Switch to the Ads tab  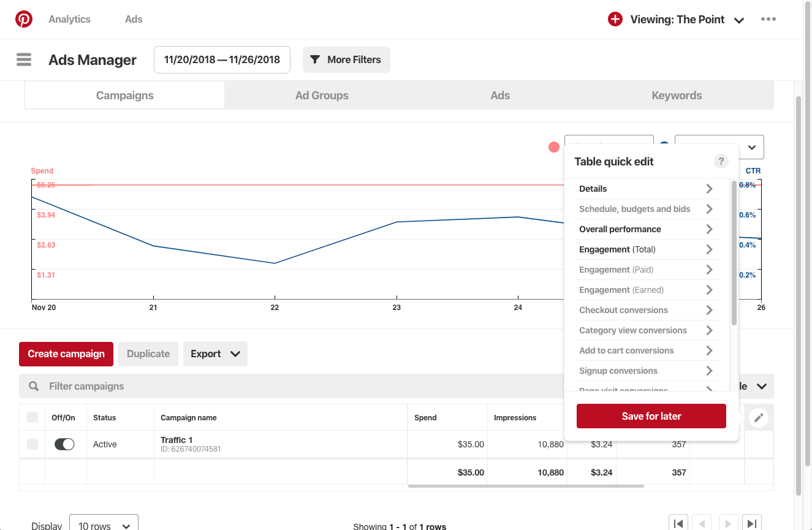(500, 96)
